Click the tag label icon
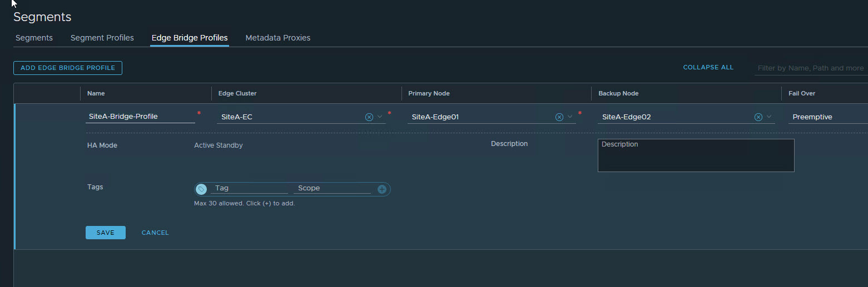Image resolution: width=868 pixels, height=287 pixels. (201, 189)
